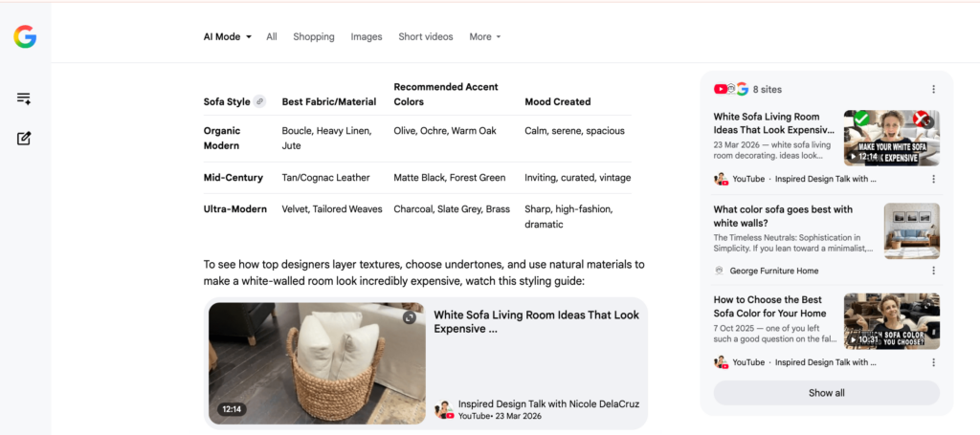The width and height of the screenshot is (980, 435).
Task: Open the 'How to Choose the Best Sofa Color' link
Action: [770, 307]
